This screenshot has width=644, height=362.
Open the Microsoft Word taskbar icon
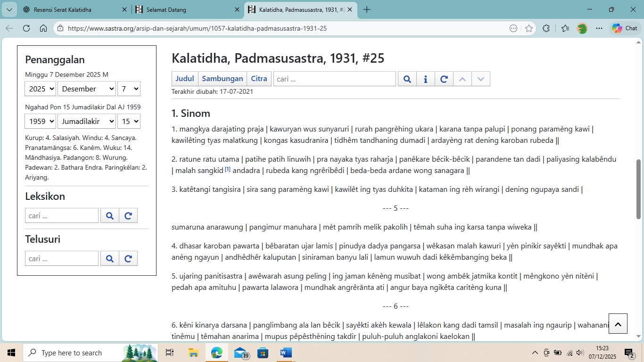286,353
